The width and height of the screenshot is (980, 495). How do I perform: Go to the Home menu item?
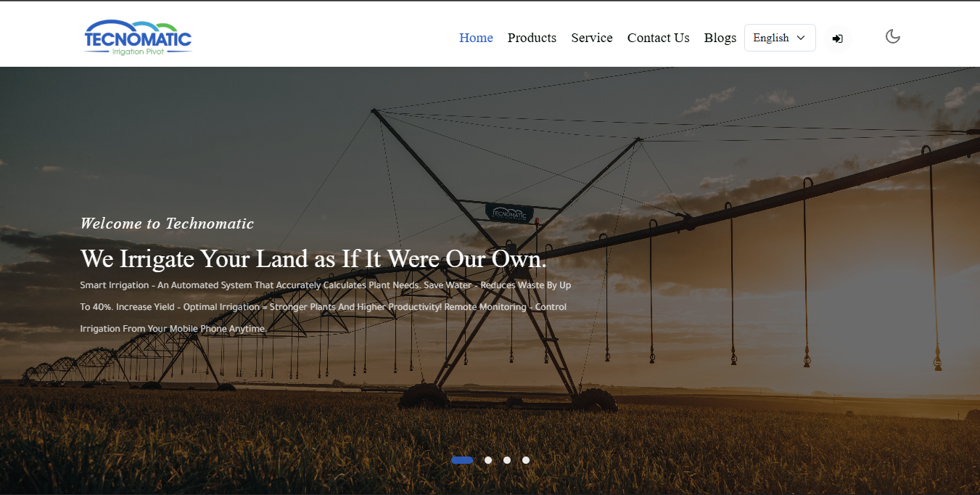[x=476, y=38]
